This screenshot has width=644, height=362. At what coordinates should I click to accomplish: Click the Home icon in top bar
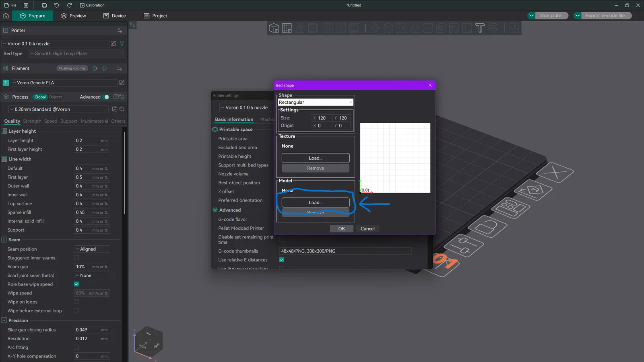[x=6, y=16]
